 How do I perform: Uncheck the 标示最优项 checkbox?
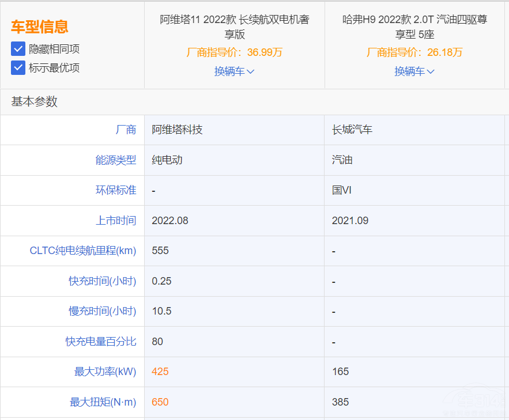click(x=18, y=68)
